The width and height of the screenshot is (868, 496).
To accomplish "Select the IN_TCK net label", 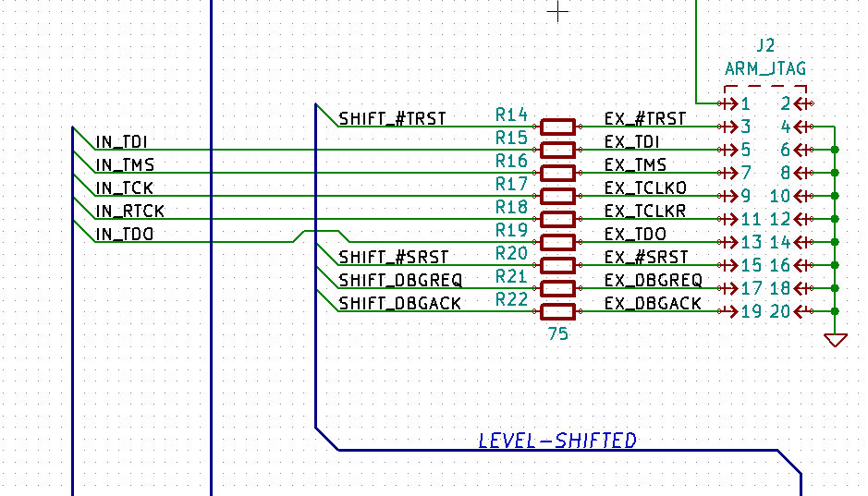I will pyautogui.click(x=124, y=188).
